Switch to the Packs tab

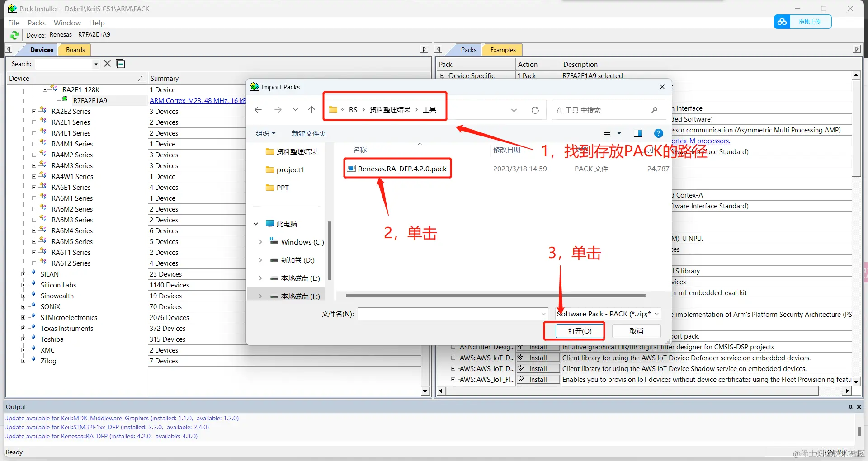pyautogui.click(x=468, y=50)
